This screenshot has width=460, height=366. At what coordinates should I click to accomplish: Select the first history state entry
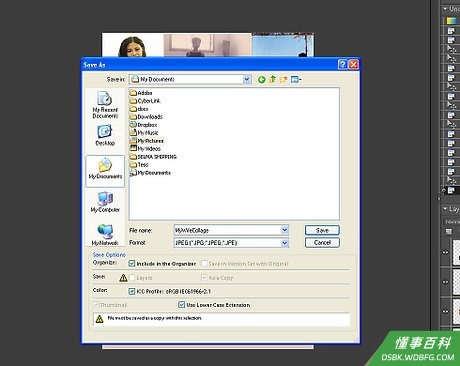click(x=451, y=21)
